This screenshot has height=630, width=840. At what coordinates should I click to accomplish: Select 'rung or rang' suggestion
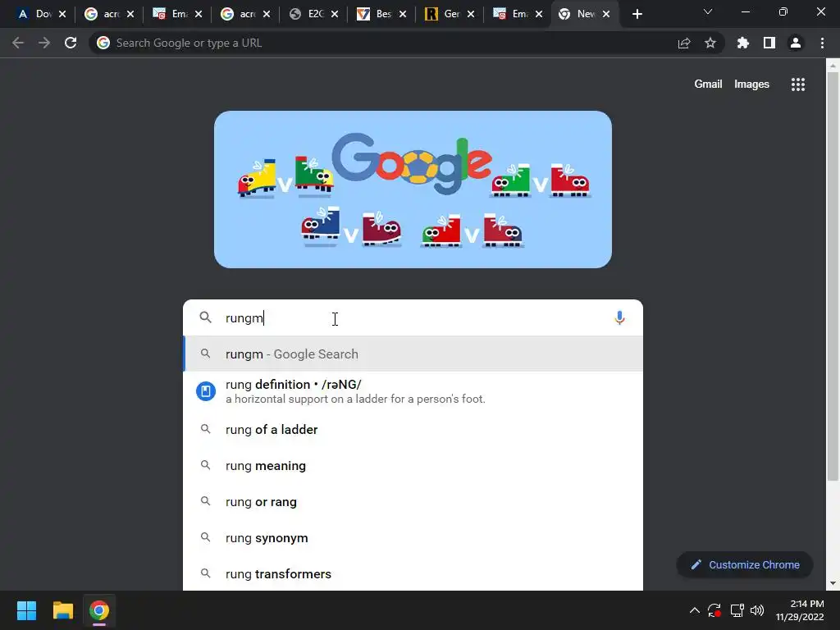(x=413, y=501)
